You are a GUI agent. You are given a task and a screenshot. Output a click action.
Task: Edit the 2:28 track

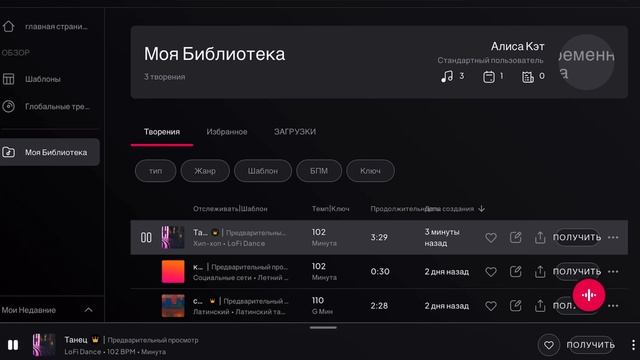tap(516, 306)
